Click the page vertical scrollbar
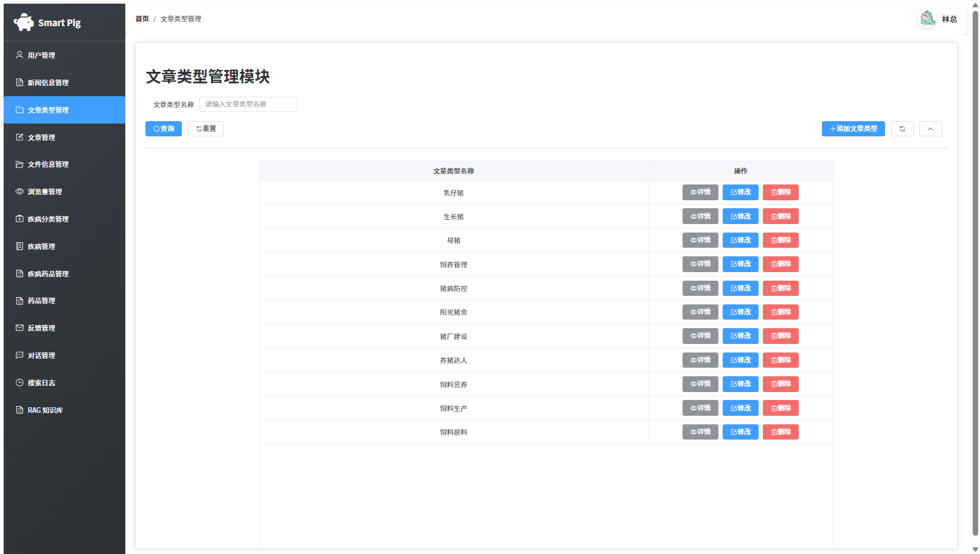 click(x=975, y=273)
